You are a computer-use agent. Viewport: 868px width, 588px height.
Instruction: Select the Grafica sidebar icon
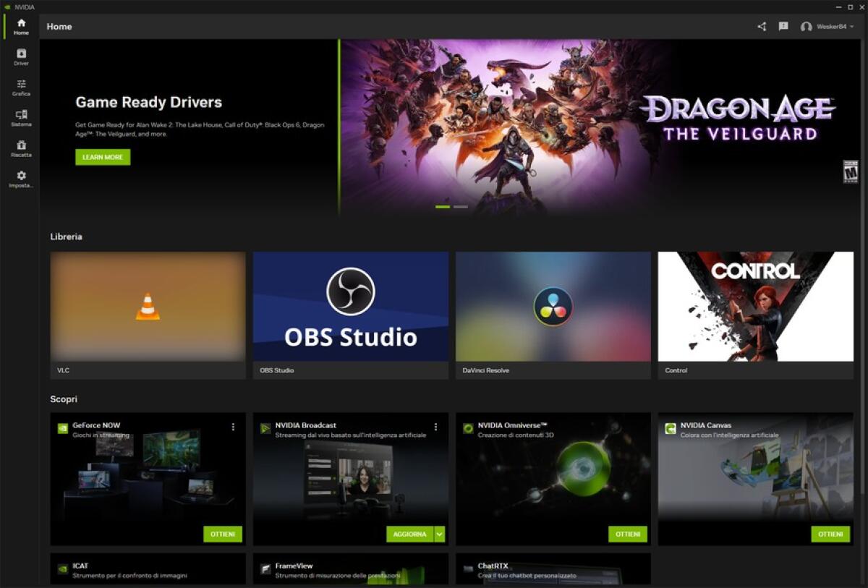[21, 86]
